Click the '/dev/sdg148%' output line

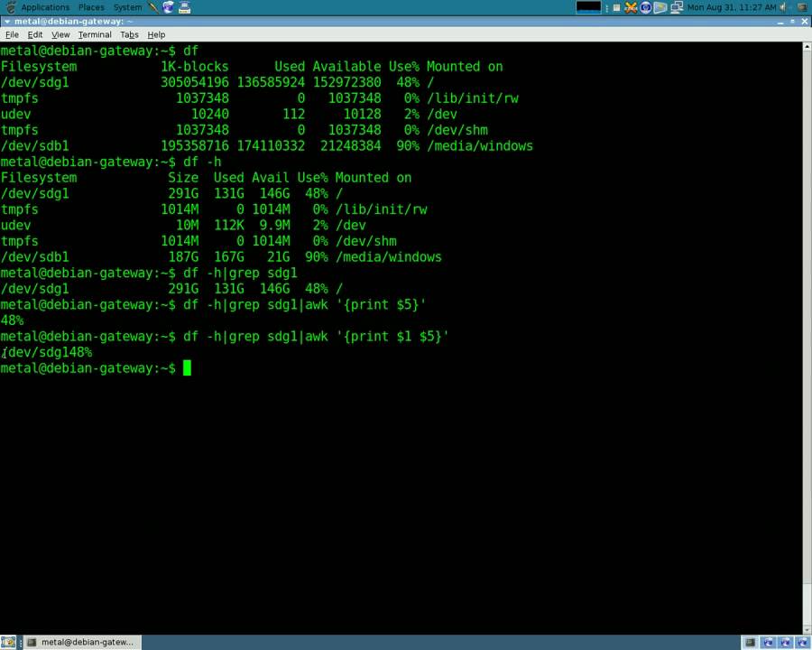click(x=47, y=352)
